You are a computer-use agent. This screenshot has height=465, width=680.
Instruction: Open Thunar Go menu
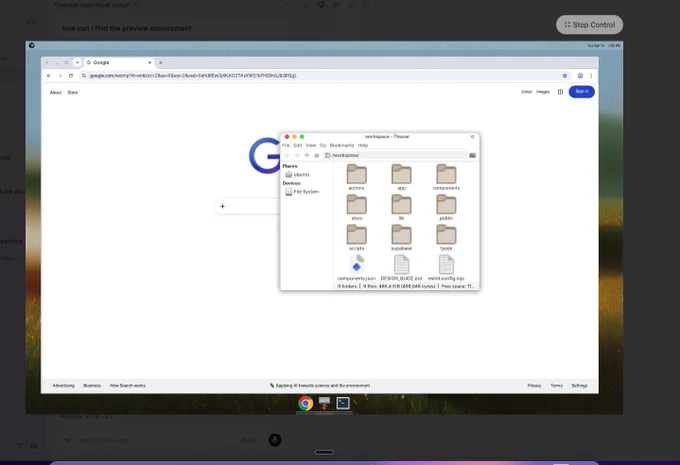tap(323, 145)
